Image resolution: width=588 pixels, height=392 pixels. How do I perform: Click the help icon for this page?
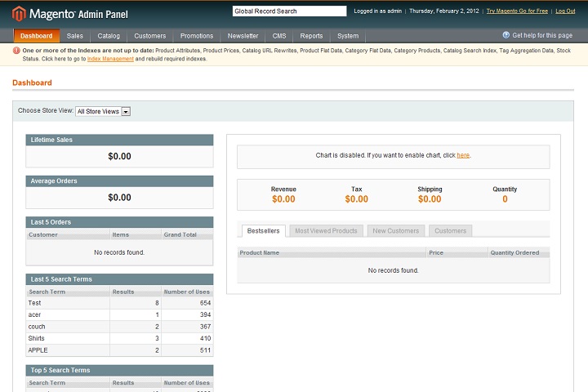(x=506, y=36)
